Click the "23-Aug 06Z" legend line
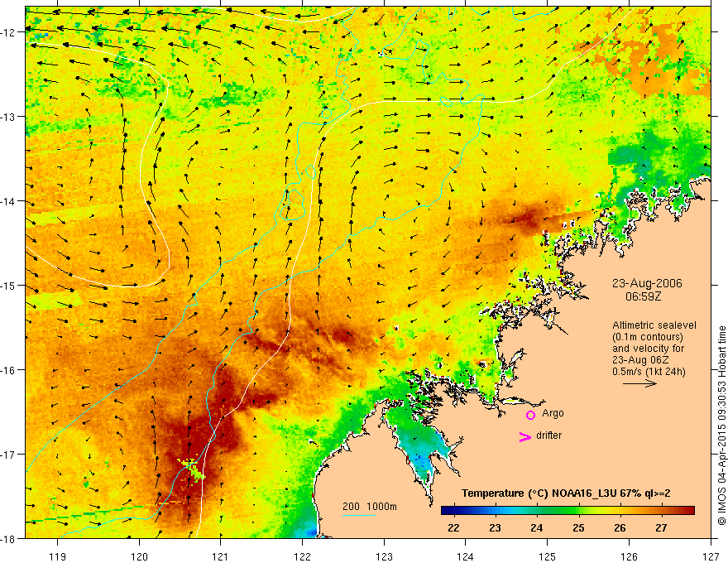This screenshot has width=728, height=563. [641, 360]
